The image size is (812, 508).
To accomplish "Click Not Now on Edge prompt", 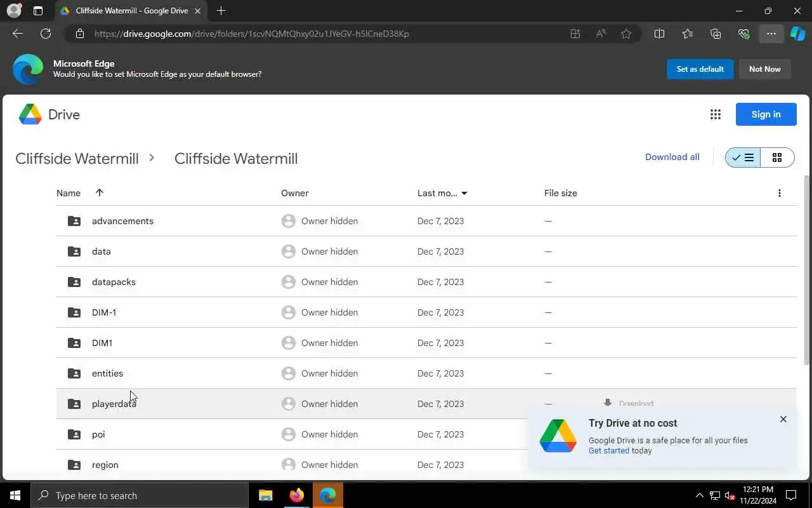I will 765,69.
